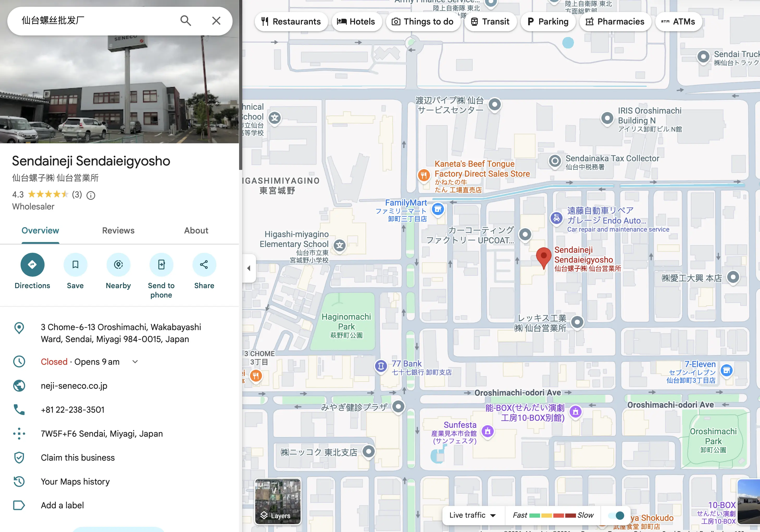Image resolution: width=760 pixels, height=532 pixels.
Task: Select the Parking chip
Action: (548, 22)
